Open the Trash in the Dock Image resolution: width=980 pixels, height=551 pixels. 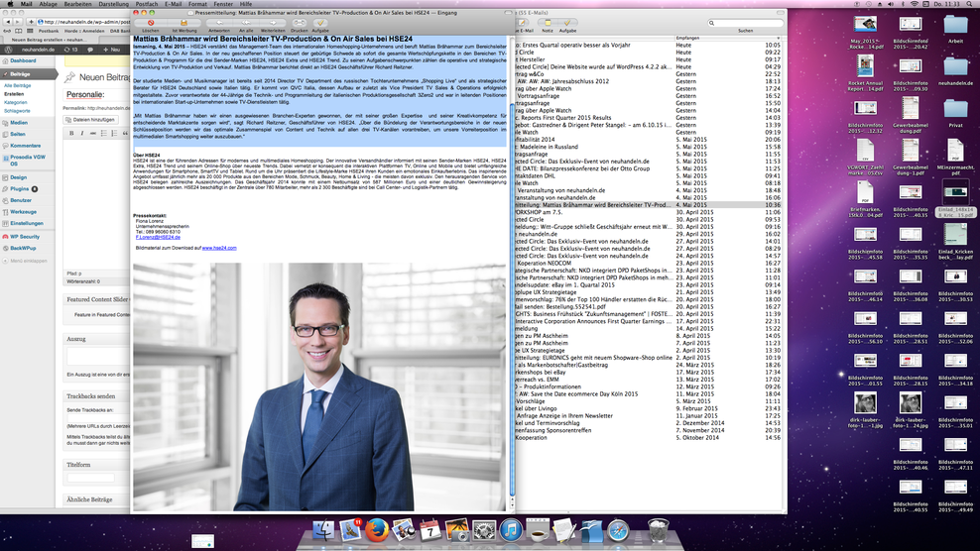point(658,530)
